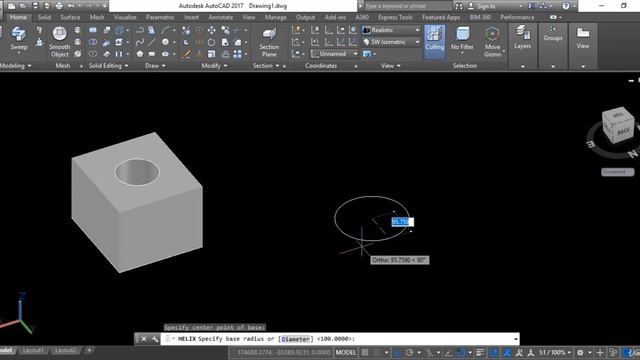Viewport: 640px width, 360px height.
Task: Expand the Section panel
Action: 266,66
